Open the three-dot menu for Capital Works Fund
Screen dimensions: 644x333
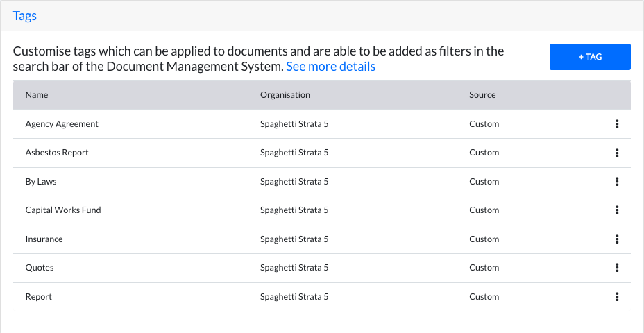(617, 210)
